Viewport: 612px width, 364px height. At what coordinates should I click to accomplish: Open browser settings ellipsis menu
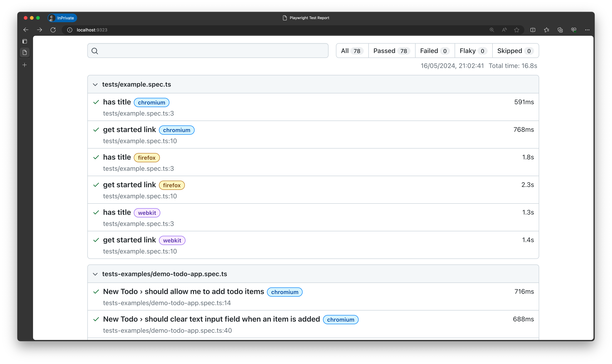tap(587, 30)
